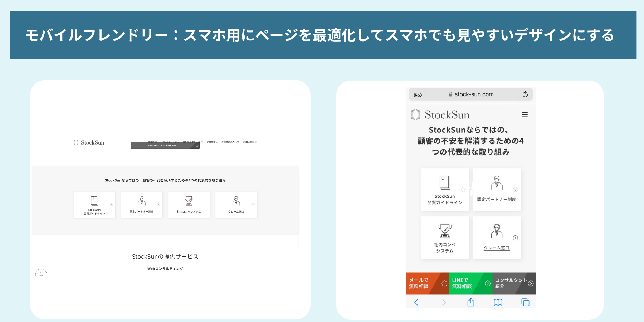Click the StockSun hexagon logo on mobile view
644x322 pixels.
pos(415,114)
